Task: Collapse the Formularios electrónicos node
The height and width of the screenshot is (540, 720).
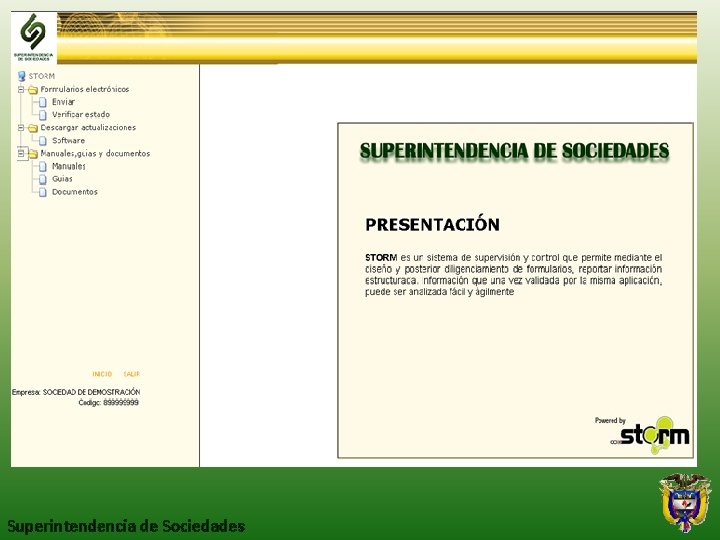Action: coord(21,90)
